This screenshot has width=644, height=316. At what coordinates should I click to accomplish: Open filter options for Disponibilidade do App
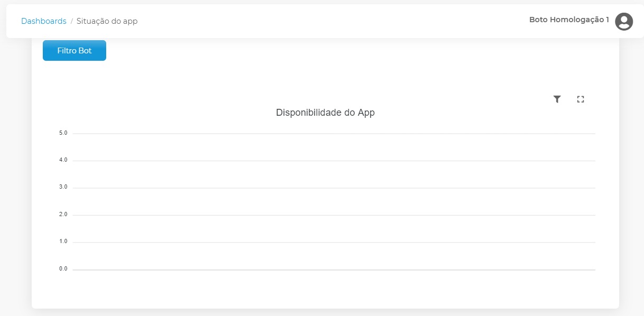click(556, 99)
